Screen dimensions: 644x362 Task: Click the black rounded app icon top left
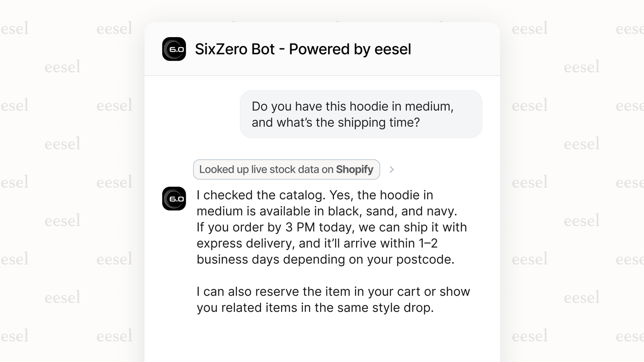(174, 49)
